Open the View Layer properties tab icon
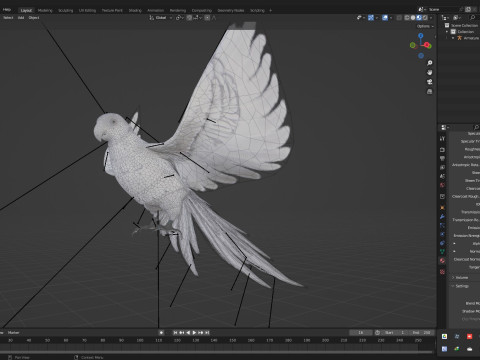 [442, 167]
